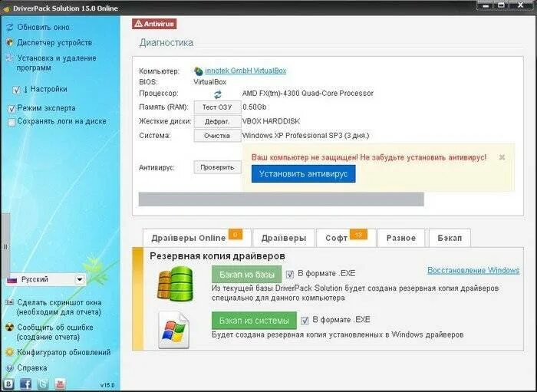537x392 pixels.
Task: Click the radiation error report icon
Action: click(x=9, y=328)
